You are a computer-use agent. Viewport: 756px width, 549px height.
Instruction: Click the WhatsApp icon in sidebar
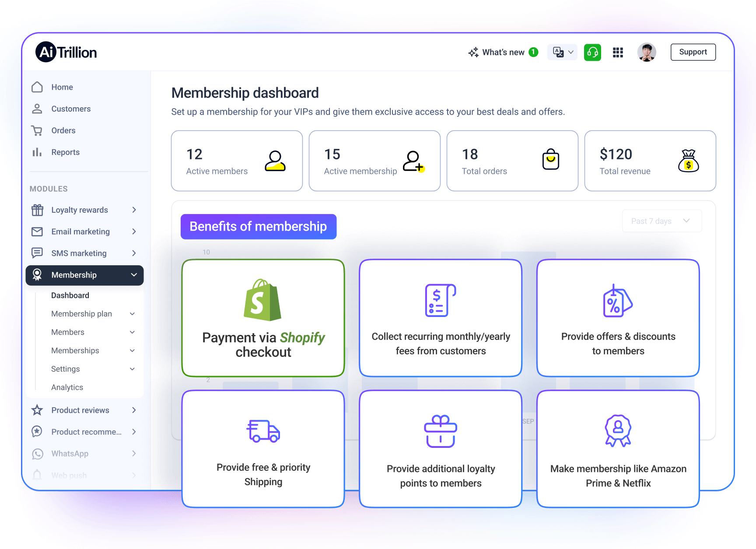38,454
